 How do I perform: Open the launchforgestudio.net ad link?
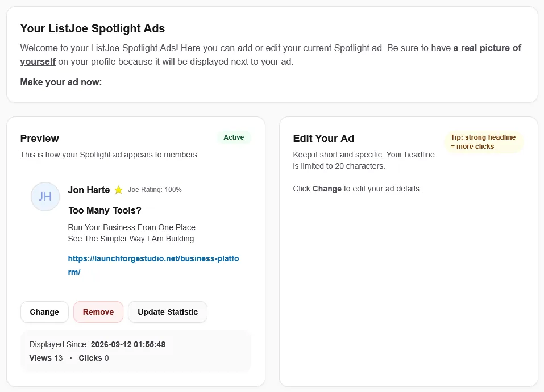coord(153,265)
